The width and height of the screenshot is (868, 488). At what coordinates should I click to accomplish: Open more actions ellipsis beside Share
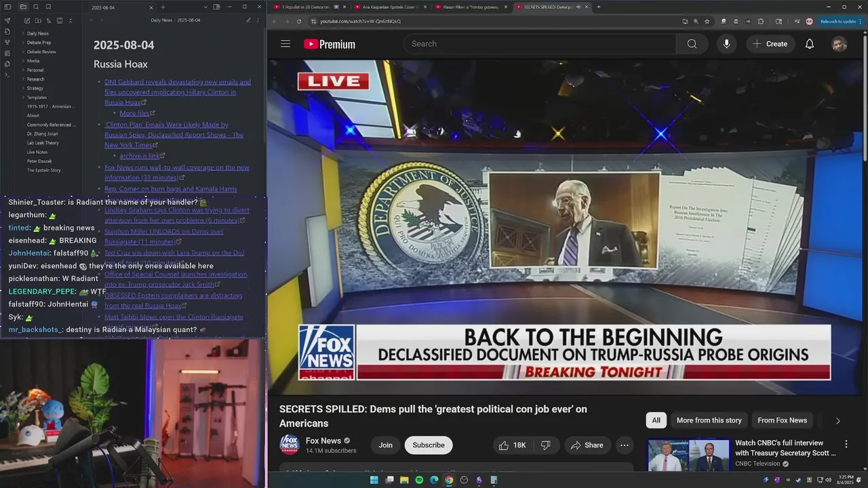click(624, 445)
